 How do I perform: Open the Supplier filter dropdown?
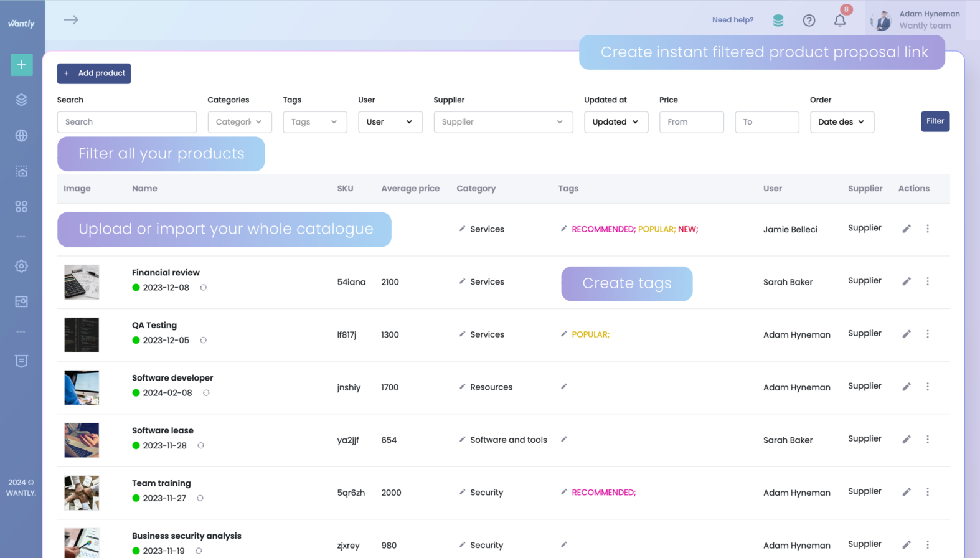(x=503, y=122)
